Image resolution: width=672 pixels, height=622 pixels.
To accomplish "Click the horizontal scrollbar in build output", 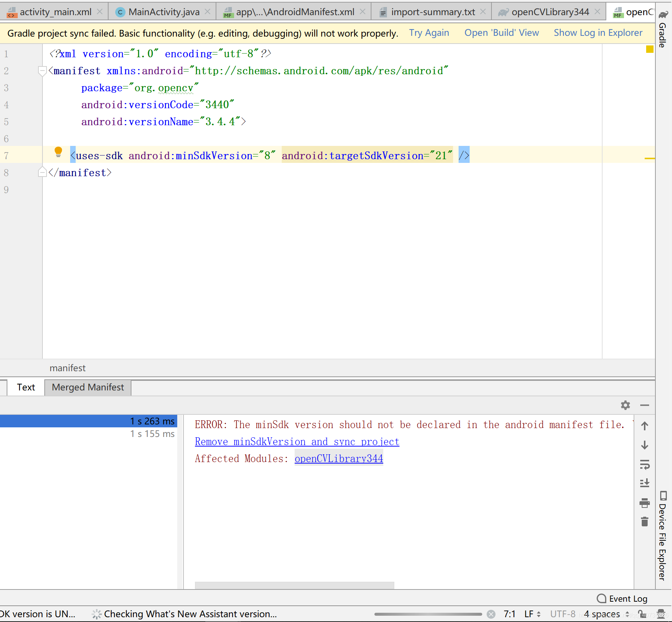I will pos(294,585).
